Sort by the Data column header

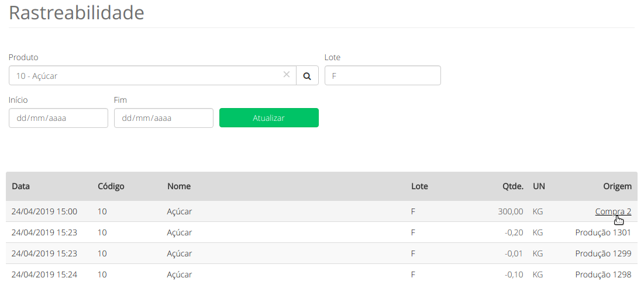click(20, 186)
